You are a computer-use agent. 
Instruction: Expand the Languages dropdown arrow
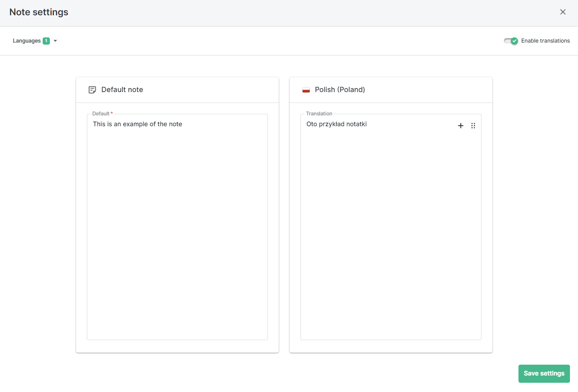56,41
